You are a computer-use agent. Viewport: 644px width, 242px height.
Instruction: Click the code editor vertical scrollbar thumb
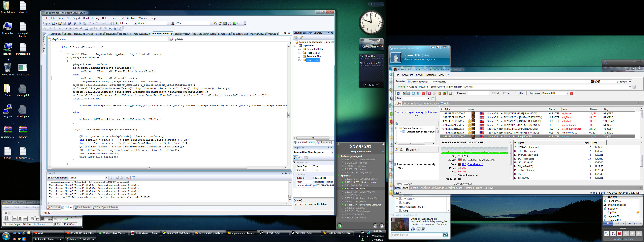(289, 115)
